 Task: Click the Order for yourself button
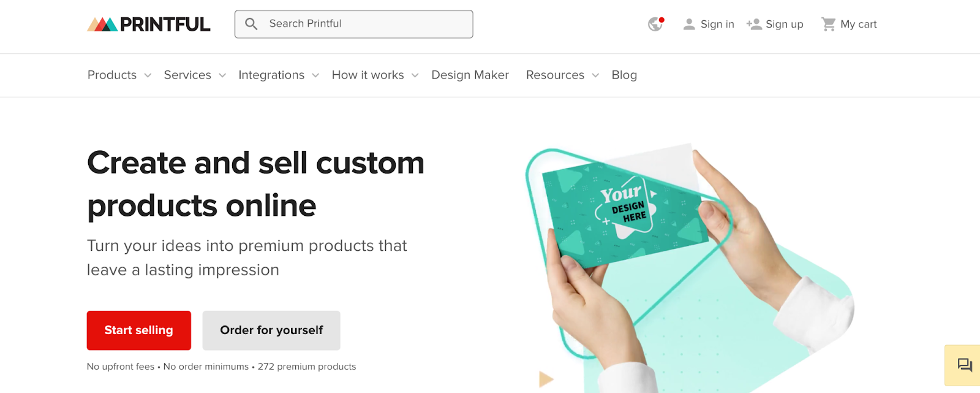point(271,330)
